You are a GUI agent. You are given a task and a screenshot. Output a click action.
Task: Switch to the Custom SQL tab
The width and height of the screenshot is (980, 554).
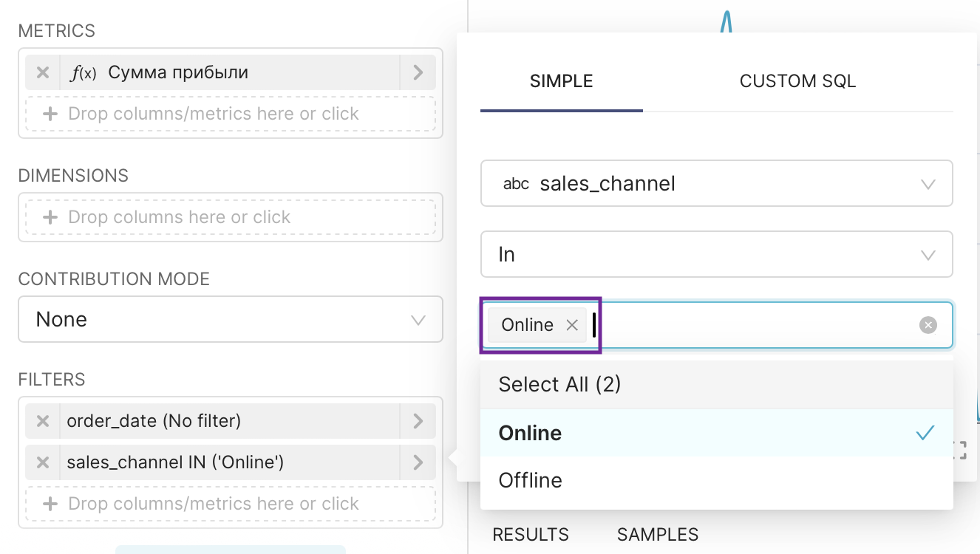click(797, 81)
